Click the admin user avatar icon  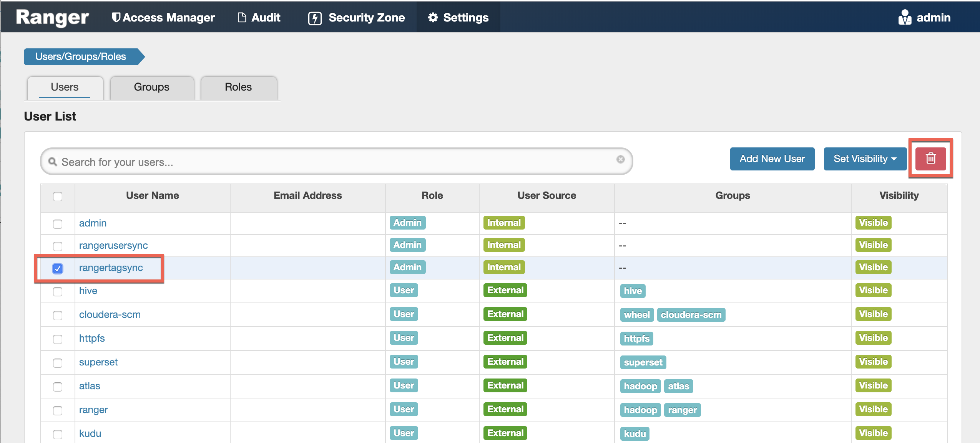tap(904, 18)
